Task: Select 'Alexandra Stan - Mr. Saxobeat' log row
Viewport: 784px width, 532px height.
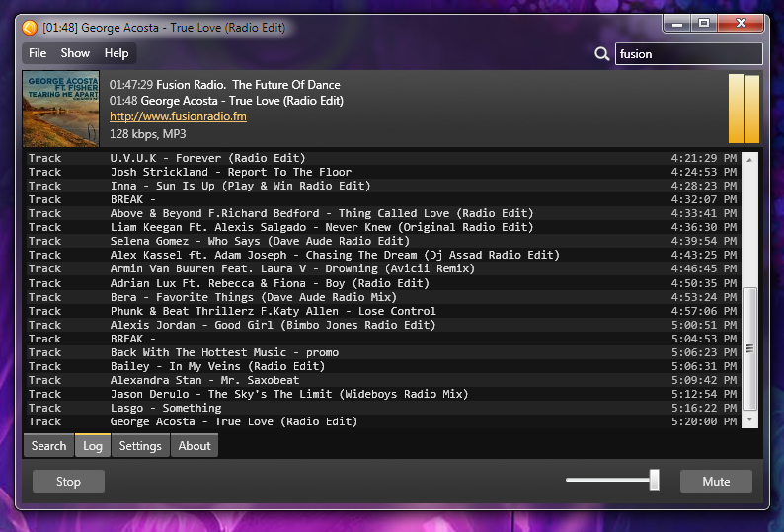Action: (x=383, y=381)
